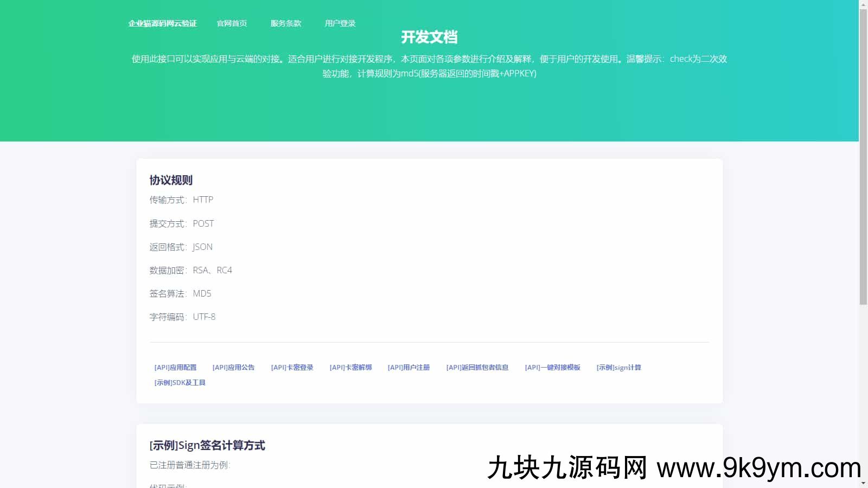Click the 开发文档 page title

click(429, 37)
